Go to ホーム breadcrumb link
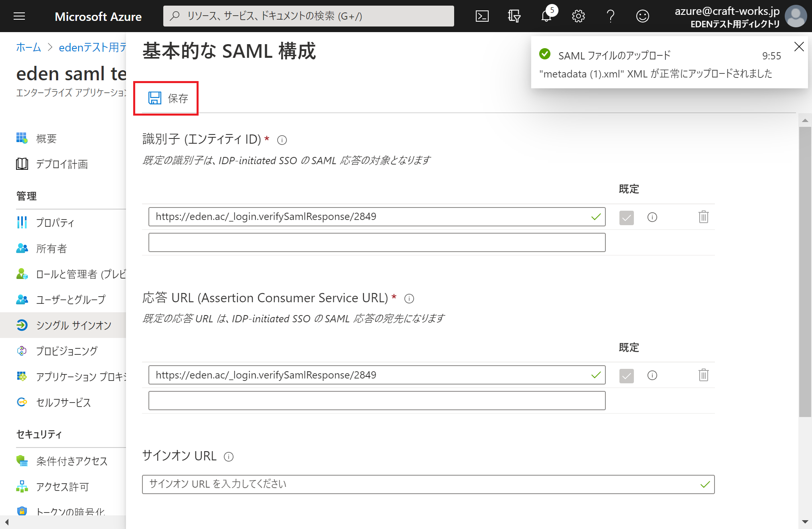This screenshot has height=529, width=812. (28, 47)
